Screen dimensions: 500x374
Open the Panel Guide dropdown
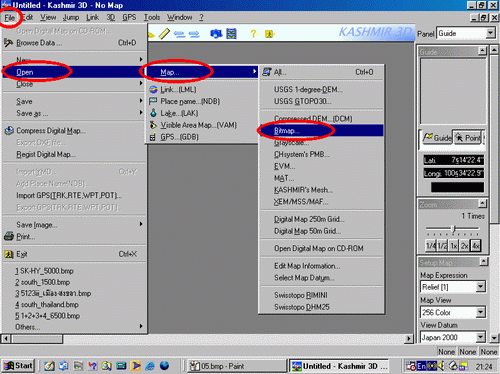pyautogui.click(x=490, y=33)
